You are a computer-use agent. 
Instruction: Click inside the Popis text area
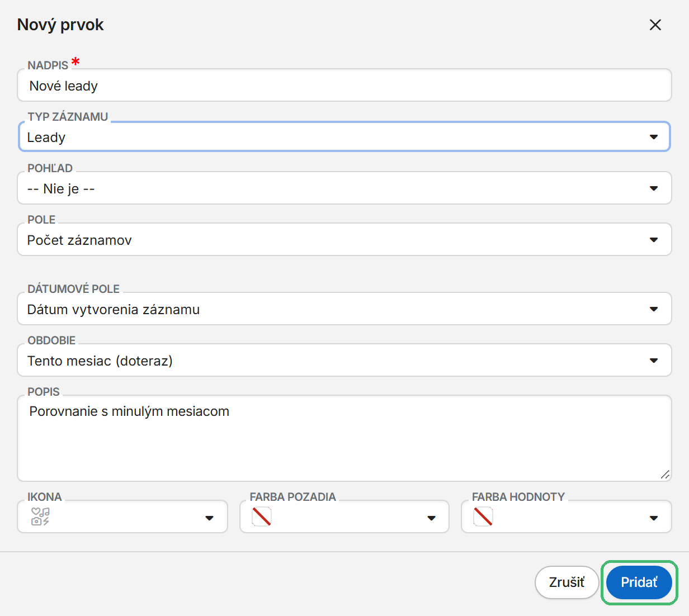pyautogui.click(x=344, y=438)
